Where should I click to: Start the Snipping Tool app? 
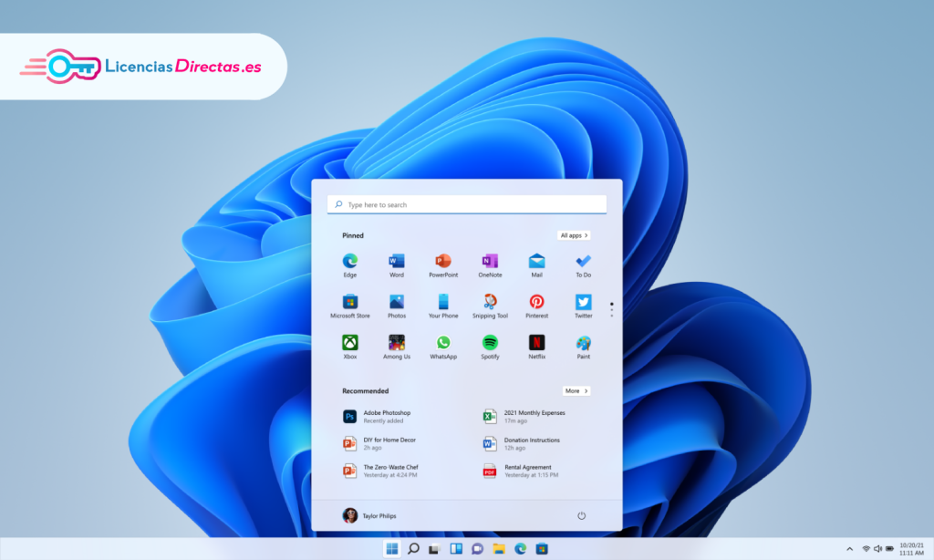pos(490,304)
